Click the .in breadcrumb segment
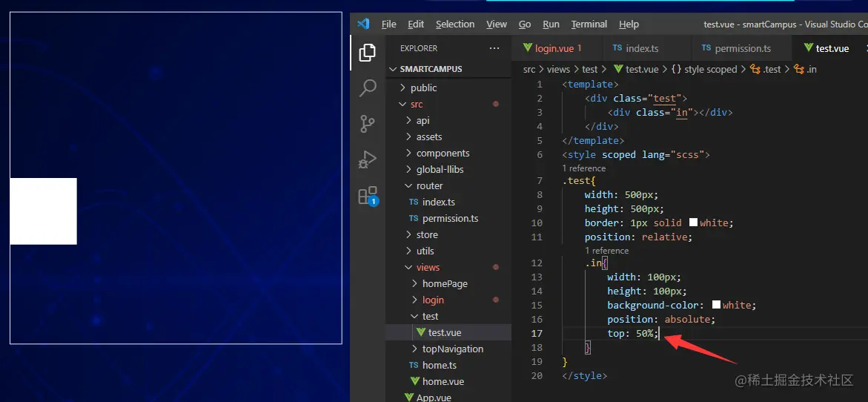The width and height of the screenshot is (868, 402). click(x=806, y=69)
